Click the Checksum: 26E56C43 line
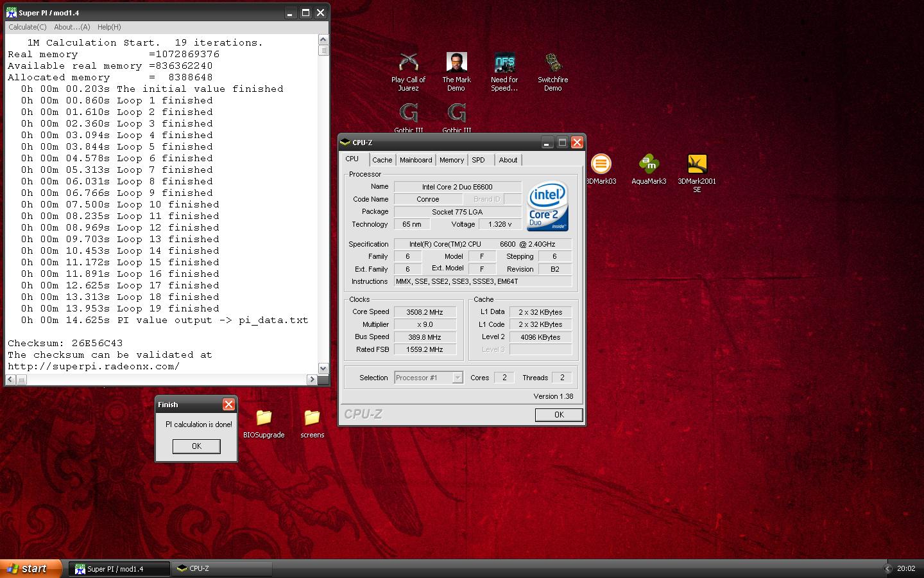 [65, 343]
